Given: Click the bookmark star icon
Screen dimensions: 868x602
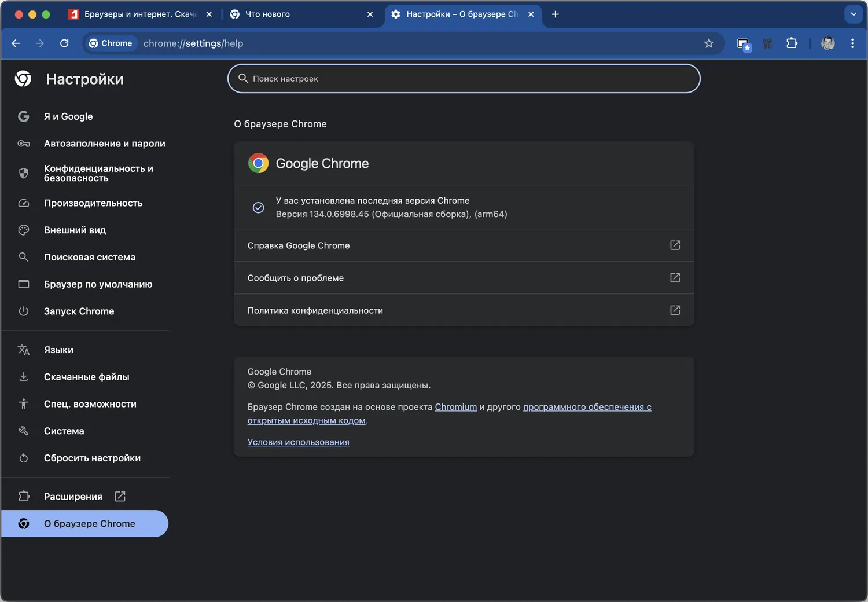Looking at the screenshot, I should (x=709, y=43).
